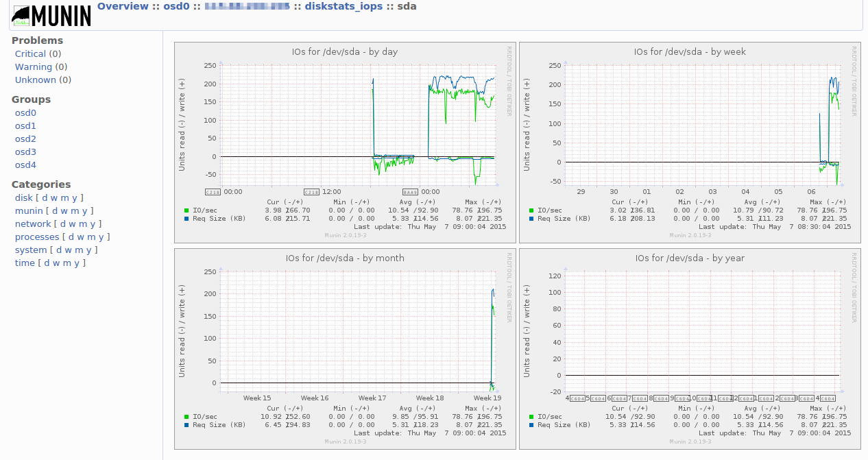Image resolution: width=868 pixels, height=460 pixels.
Task: Open the munin category
Action: 29,210
